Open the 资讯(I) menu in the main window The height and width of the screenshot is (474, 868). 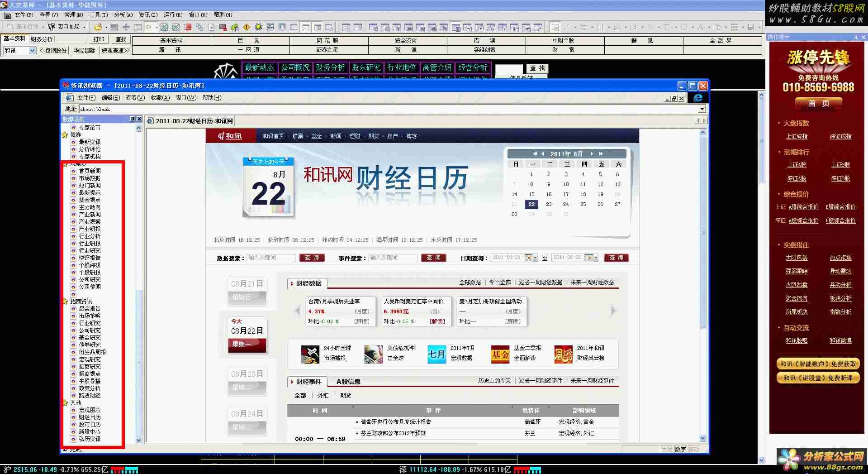point(148,15)
